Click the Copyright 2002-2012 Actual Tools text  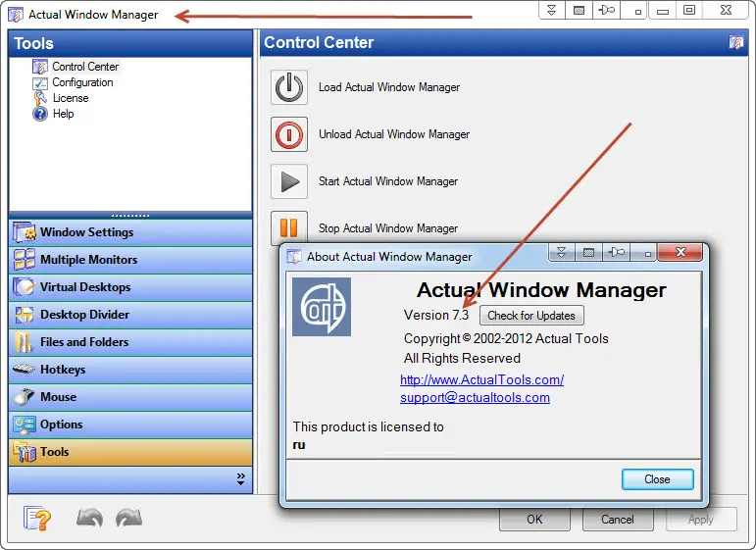point(506,339)
